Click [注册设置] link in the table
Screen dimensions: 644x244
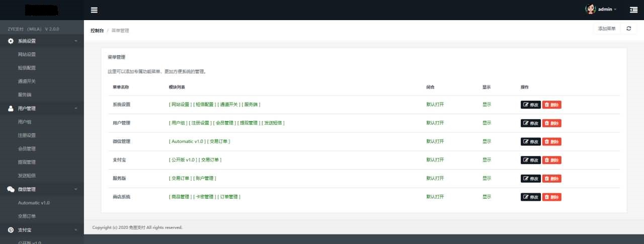200,123
